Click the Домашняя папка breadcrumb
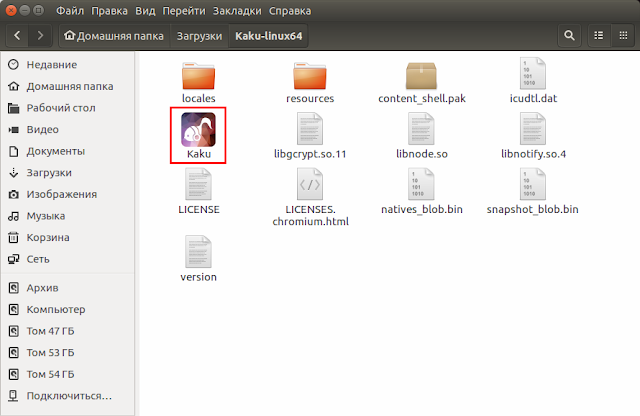Screen dimensions: 640x416 click(114, 36)
